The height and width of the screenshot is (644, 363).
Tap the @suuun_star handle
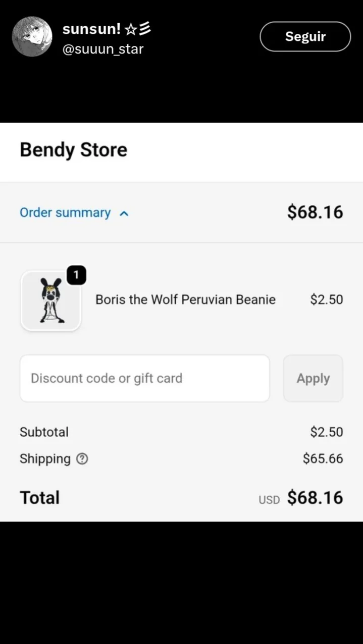click(103, 49)
